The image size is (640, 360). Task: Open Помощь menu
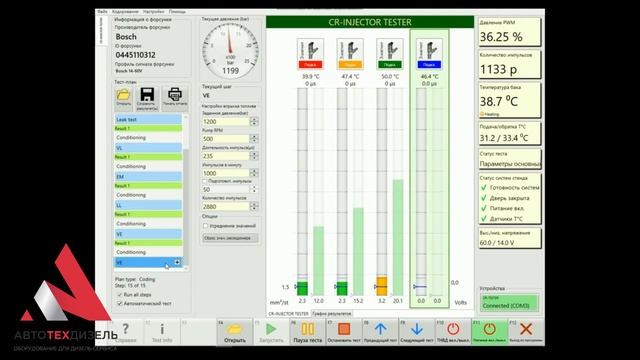[177, 11]
